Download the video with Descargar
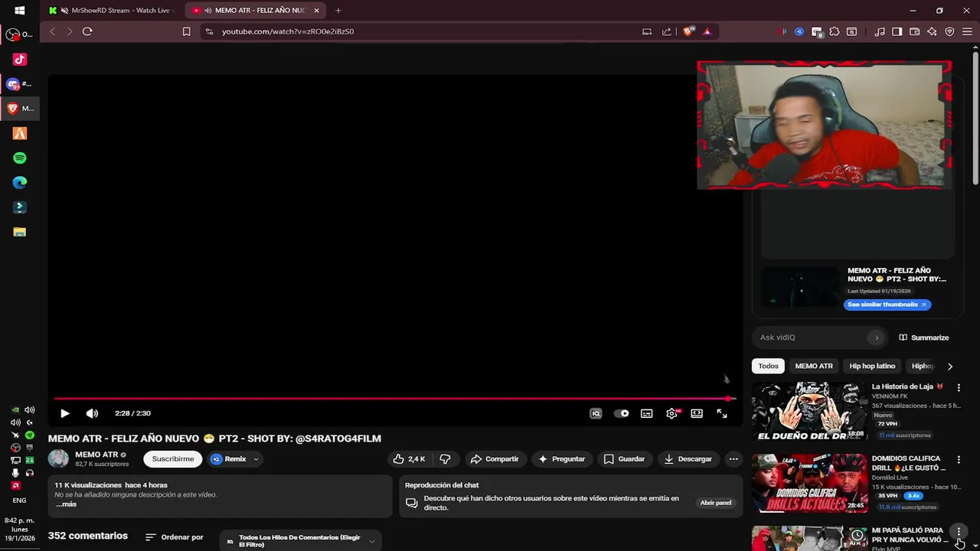This screenshot has width=980, height=551. (x=688, y=459)
